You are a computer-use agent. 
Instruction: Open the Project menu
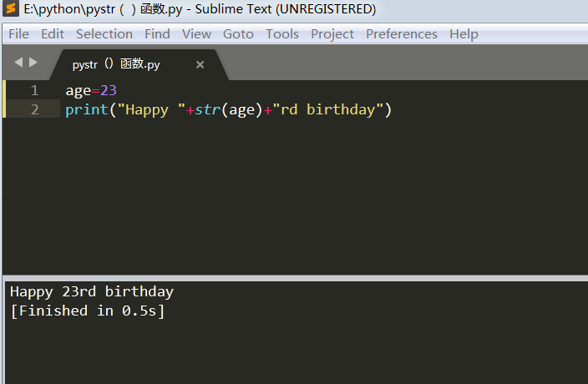(332, 34)
